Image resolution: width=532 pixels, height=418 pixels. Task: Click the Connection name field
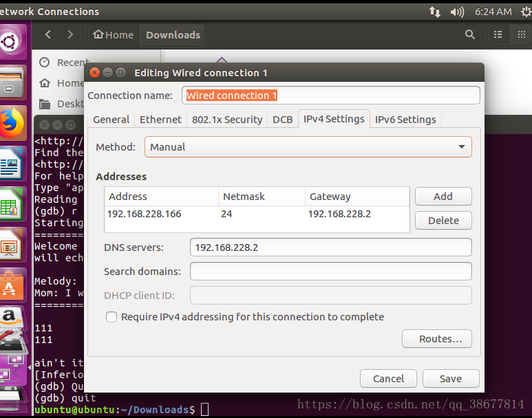click(x=331, y=96)
